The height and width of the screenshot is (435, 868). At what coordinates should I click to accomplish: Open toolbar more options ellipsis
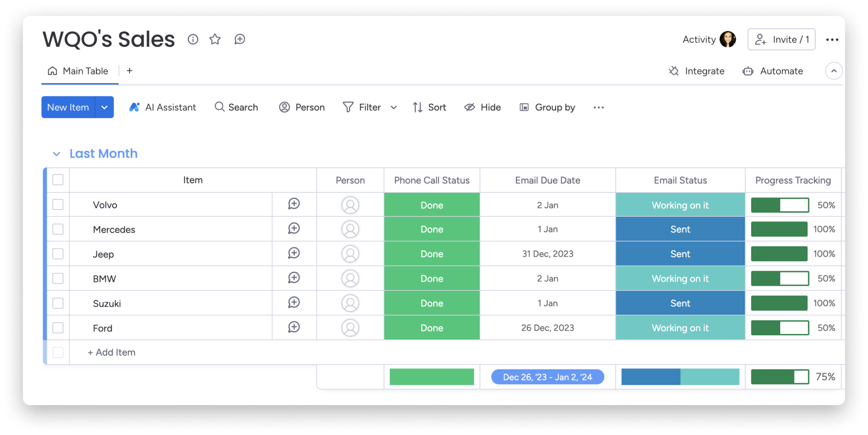tap(599, 107)
